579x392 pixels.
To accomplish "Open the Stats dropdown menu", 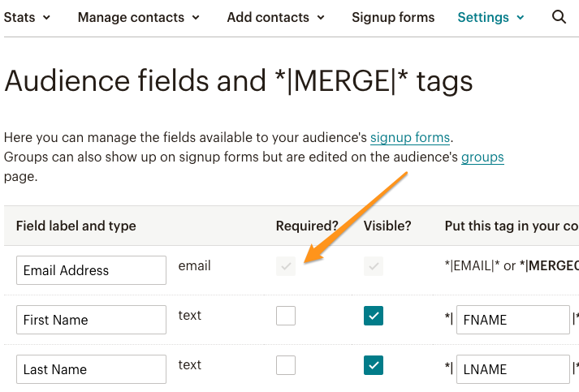I will click(27, 17).
